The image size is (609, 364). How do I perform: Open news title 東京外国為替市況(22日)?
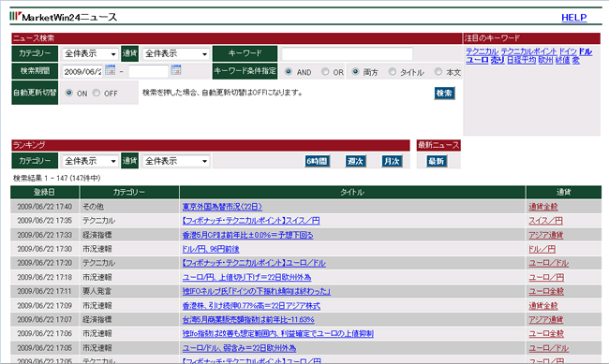tap(222, 207)
